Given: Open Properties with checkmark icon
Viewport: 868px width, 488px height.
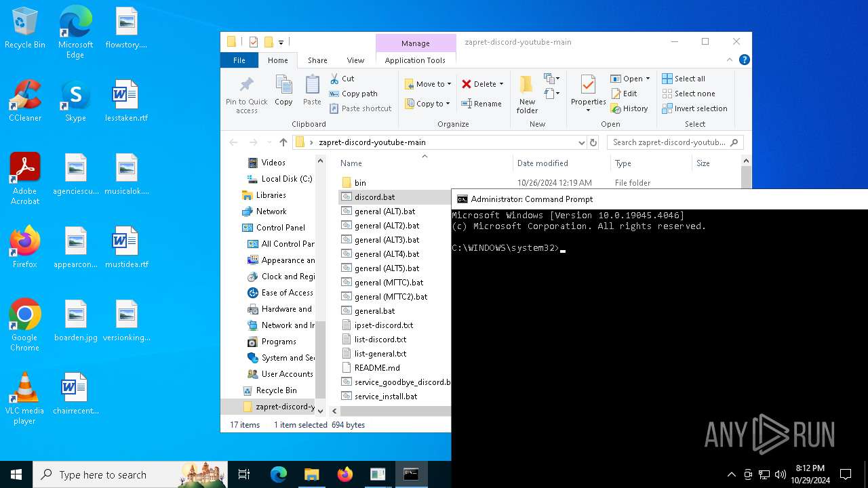Looking at the screenshot, I should point(588,85).
